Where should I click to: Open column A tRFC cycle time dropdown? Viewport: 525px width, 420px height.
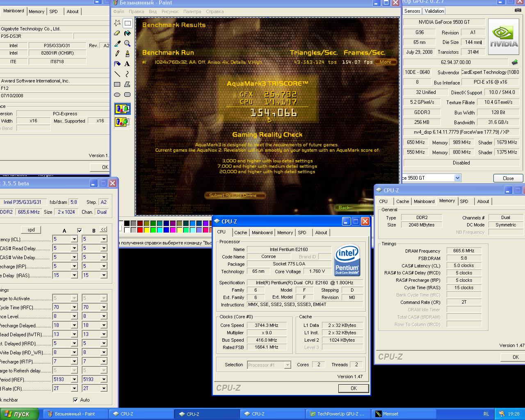coord(74,307)
